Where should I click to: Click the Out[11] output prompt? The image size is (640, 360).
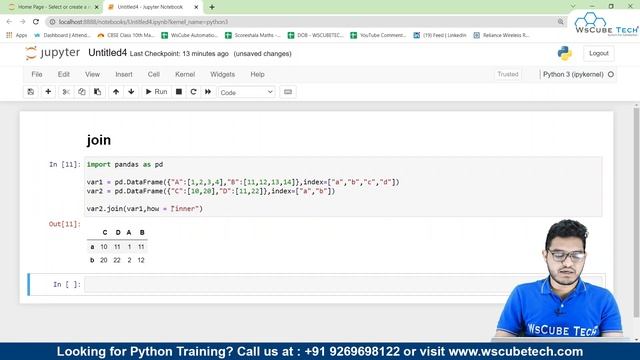(x=64, y=224)
